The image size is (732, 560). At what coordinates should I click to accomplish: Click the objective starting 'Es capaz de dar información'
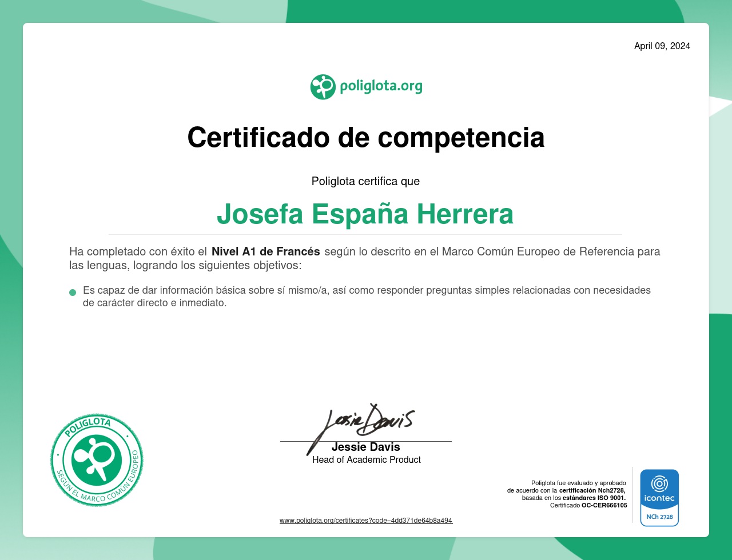pos(367,297)
